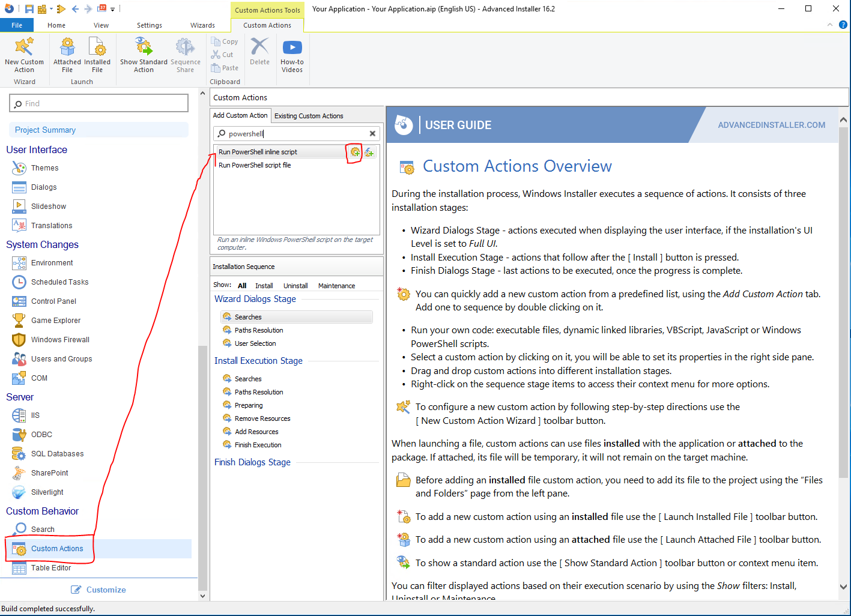The height and width of the screenshot is (616, 851).
Task: Open the SharePoint page
Action: (49, 473)
